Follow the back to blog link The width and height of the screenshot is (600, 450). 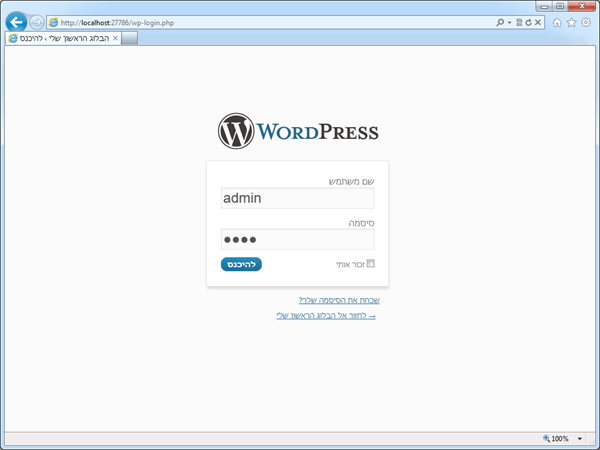click(x=326, y=316)
